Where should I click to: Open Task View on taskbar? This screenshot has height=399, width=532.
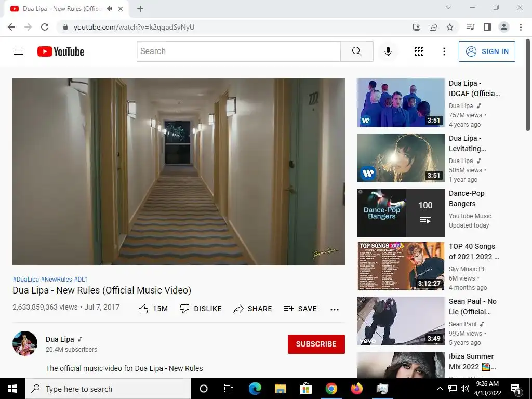click(229, 389)
